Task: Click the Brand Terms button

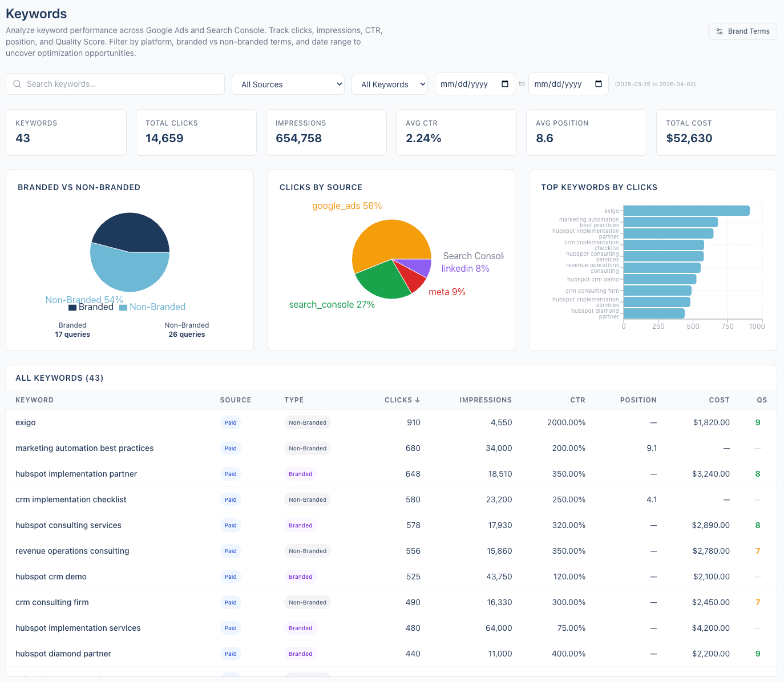Action: click(742, 31)
